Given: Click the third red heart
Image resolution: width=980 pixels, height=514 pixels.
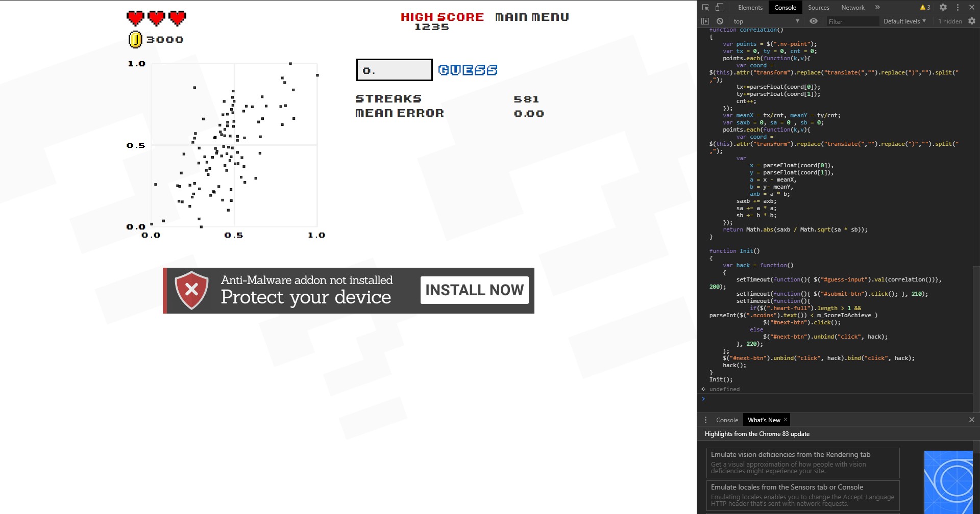Looking at the screenshot, I should (177, 18).
